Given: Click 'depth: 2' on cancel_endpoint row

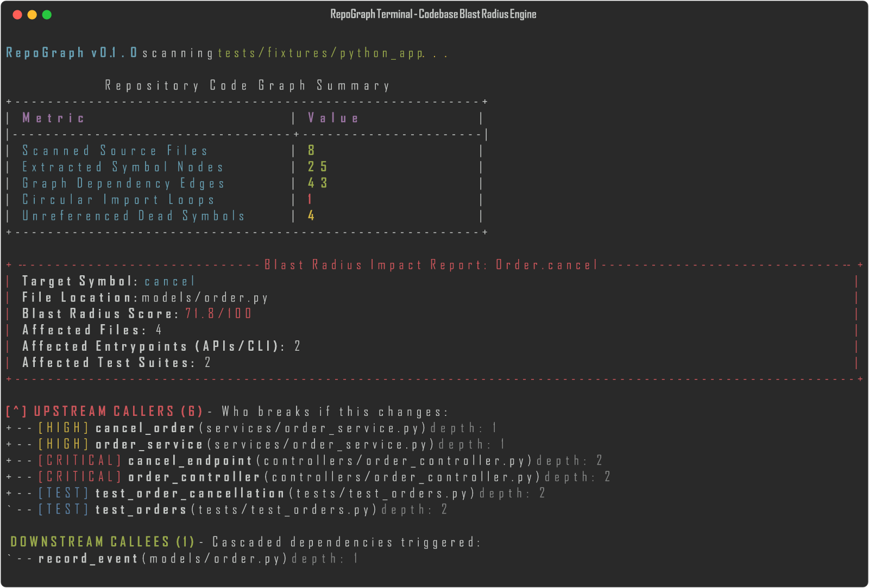Looking at the screenshot, I should click(x=570, y=460).
